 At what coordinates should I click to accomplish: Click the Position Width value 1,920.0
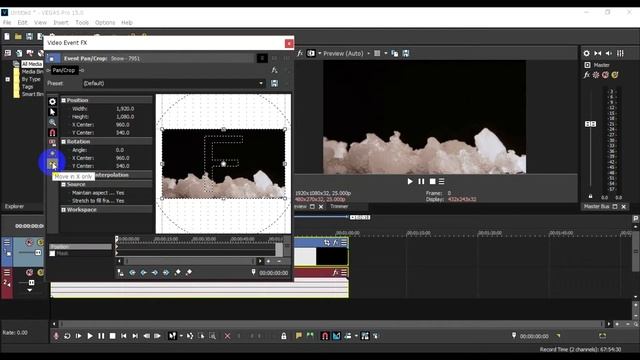(x=125, y=109)
